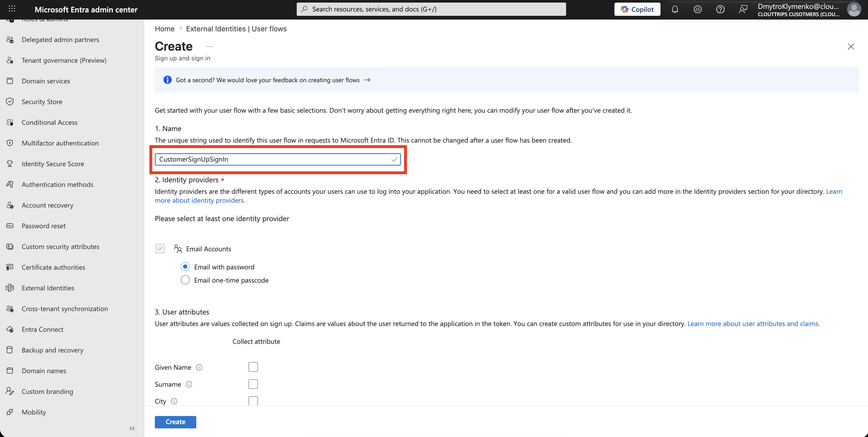Image resolution: width=868 pixels, height=437 pixels.
Task: Open the ellipsis menu next to Create title
Action: tap(209, 47)
